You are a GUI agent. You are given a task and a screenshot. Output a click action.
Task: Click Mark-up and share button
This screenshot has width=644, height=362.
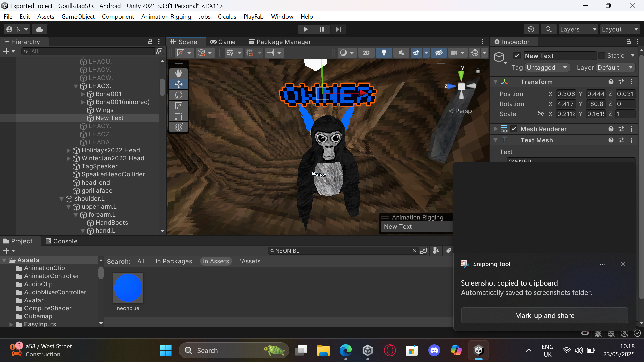pyautogui.click(x=544, y=315)
